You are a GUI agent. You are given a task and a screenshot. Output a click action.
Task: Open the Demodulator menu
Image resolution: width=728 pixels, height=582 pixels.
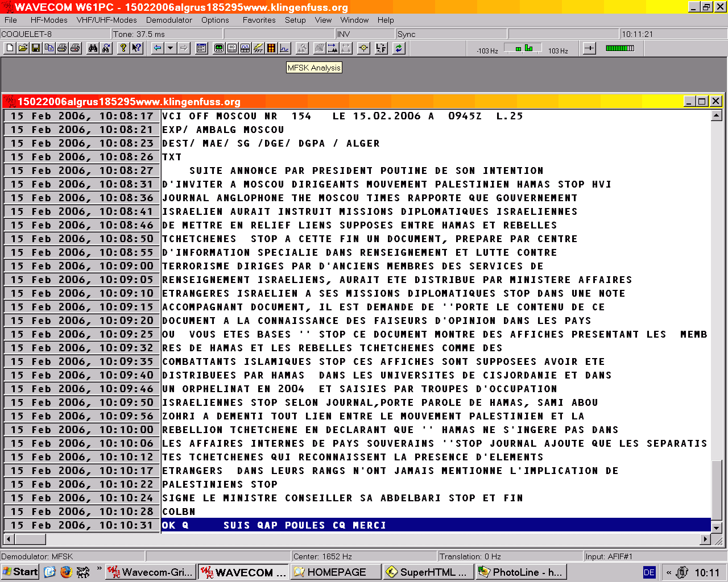[x=169, y=20]
